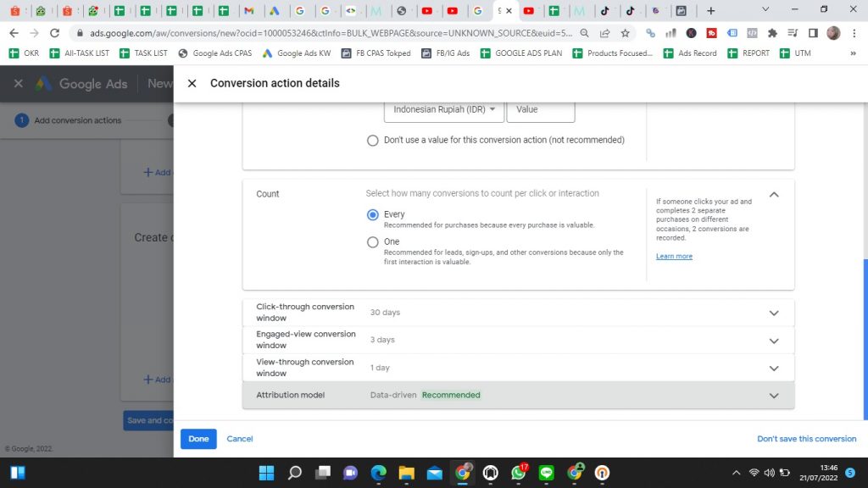Collapse the Count section
Viewport: 868px width, 488px height.
coord(773,195)
